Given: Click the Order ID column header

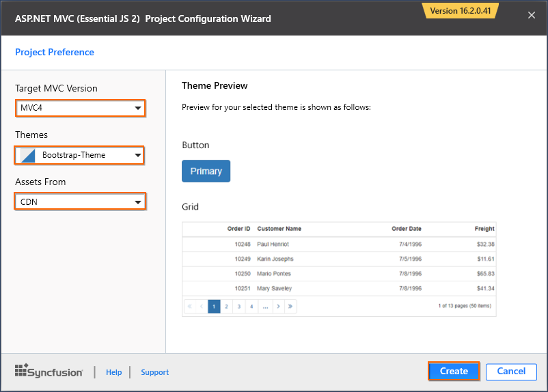Looking at the screenshot, I should pyautogui.click(x=238, y=229).
